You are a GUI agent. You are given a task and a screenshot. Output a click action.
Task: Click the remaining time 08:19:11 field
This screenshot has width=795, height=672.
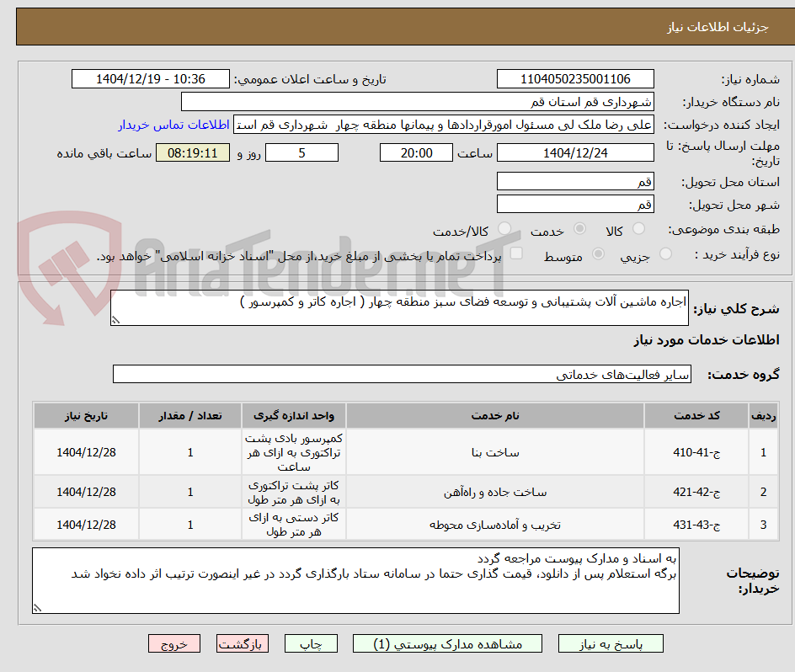click(193, 152)
